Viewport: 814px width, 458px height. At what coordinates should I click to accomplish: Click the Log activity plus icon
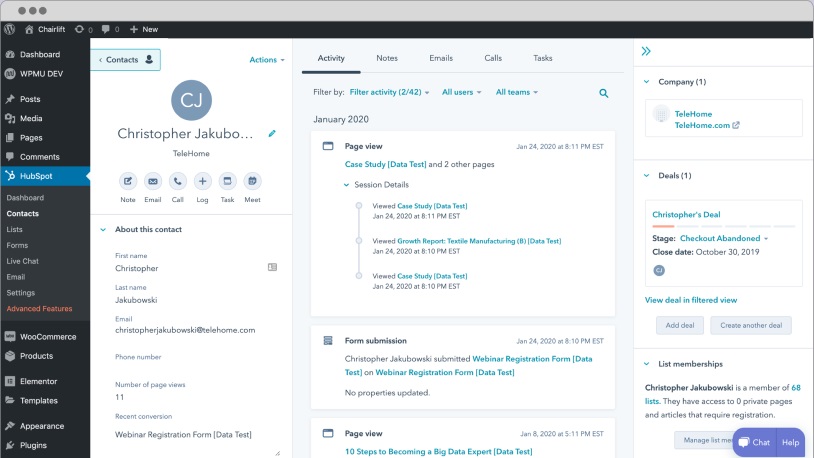click(202, 181)
